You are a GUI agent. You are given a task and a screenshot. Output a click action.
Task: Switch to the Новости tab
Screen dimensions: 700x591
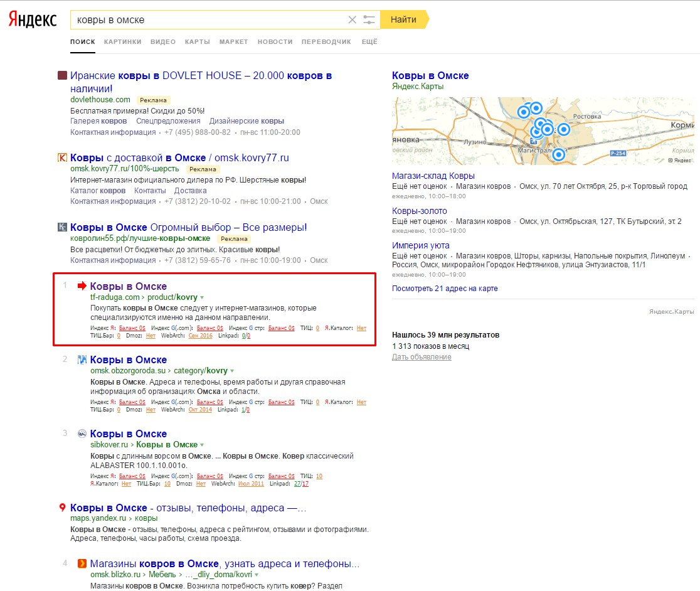pyautogui.click(x=275, y=41)
